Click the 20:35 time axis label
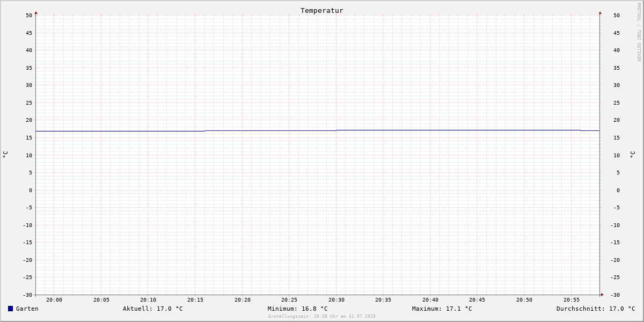This screenshot has height=322, width=644. click(x=383, y=300)
